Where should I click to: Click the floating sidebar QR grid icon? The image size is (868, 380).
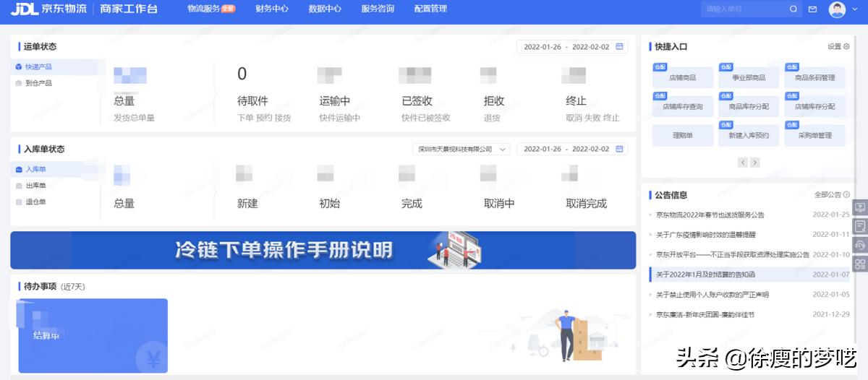pos(860,264)
